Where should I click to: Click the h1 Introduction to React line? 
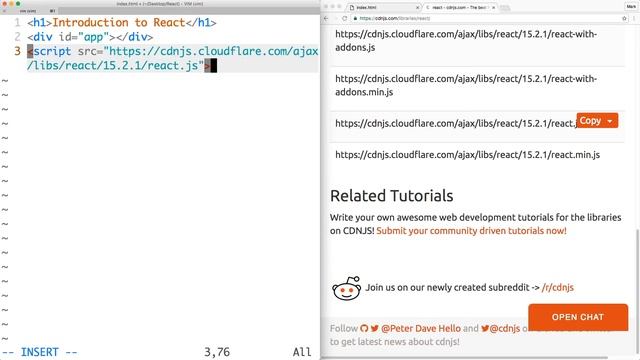pos(122,22)
